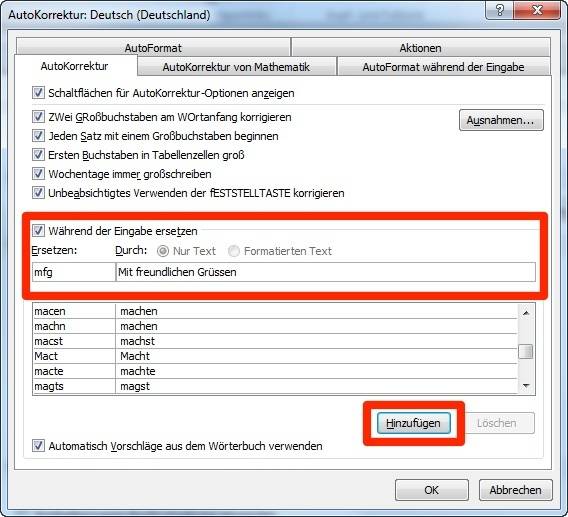Toggle Jeden Satz mit einem Großbuchstaben beginnen
This screenshot has width=568, height=517.
(x=38, y=136)
